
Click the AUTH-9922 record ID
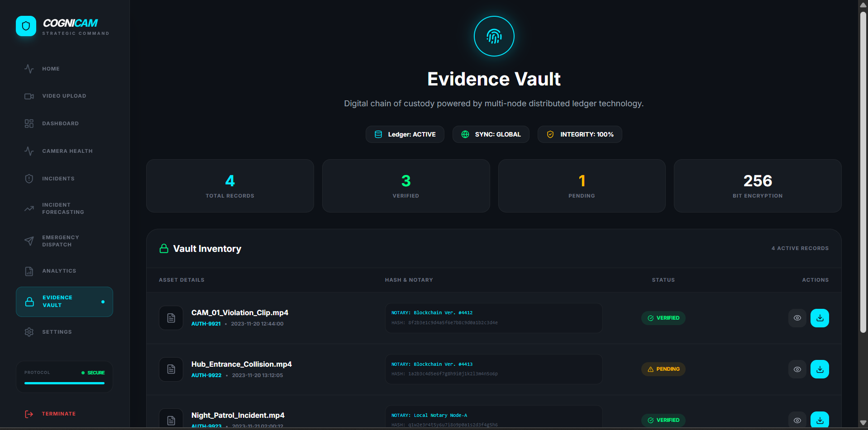(x=206, y=375)
